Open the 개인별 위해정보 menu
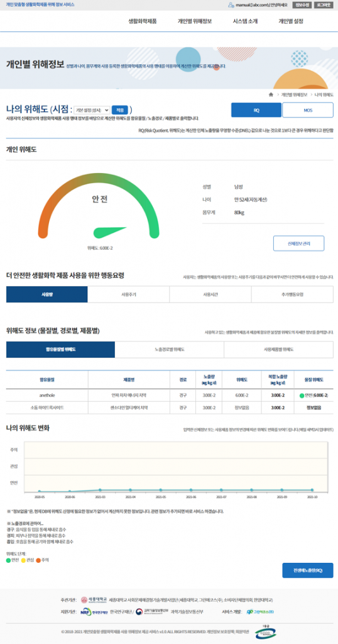The width and height of the screenshot is (338, 644). (194, 21)
